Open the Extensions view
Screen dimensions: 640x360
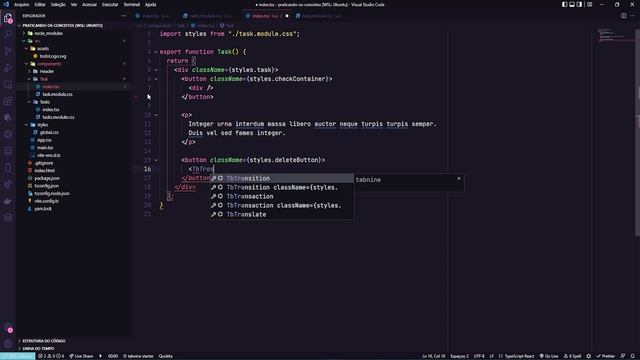click(x=8, y=101)
